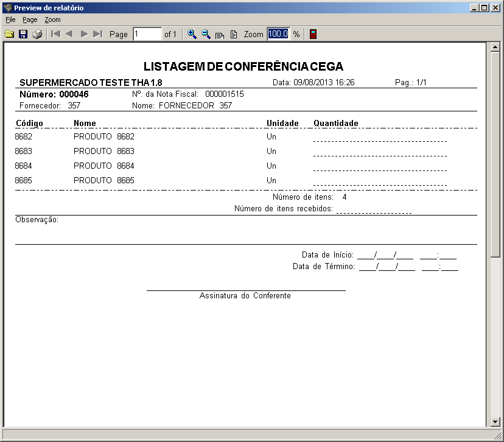This screenshot has height=442, width=504.
Task: Go to the previous page arrow
Action: pos(69,34)
